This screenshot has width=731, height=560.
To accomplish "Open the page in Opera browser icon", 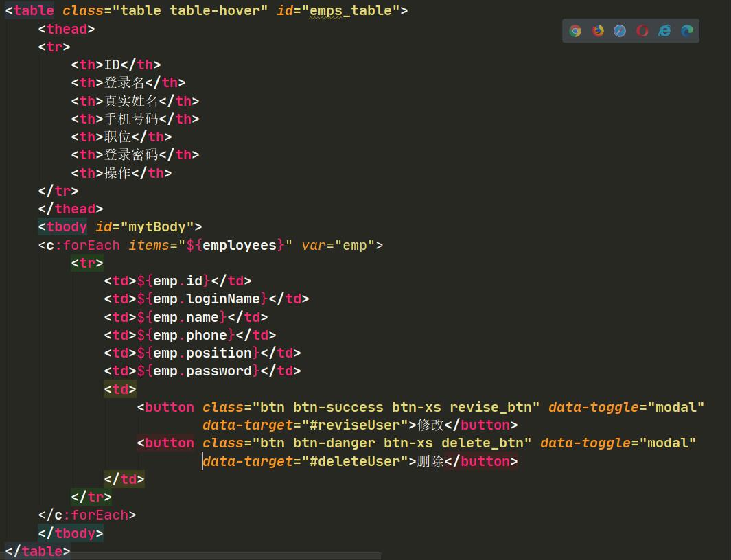I will (x=642, y=31).
